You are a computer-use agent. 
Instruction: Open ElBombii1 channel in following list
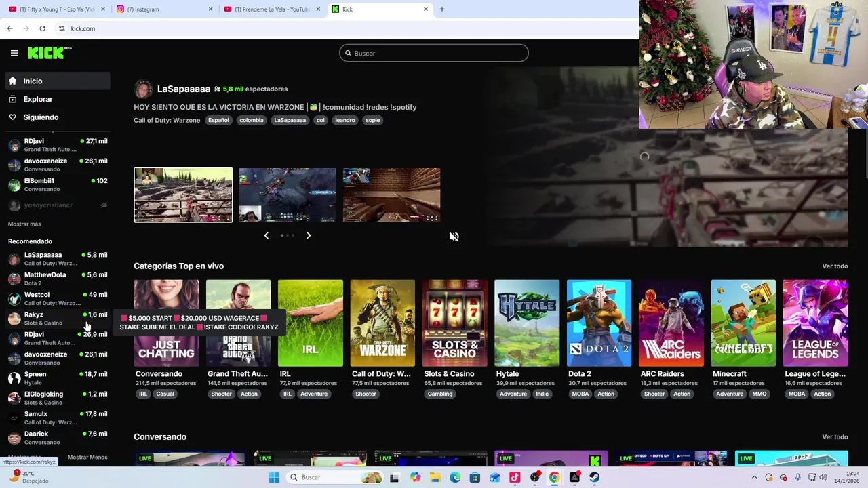(x=58, y=184)
